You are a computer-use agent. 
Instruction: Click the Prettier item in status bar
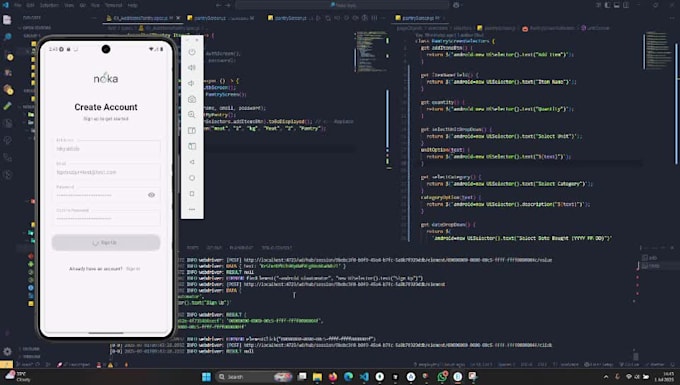point(655,365)
